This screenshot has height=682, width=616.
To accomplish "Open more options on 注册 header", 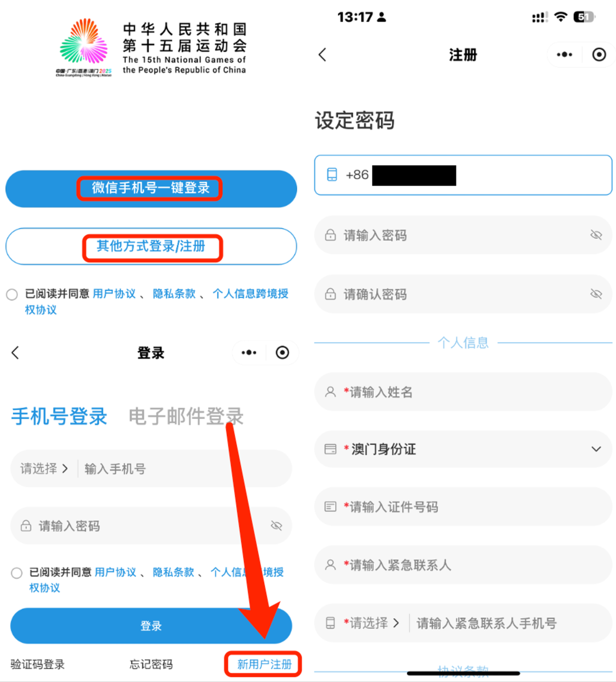I will [565, 55].
